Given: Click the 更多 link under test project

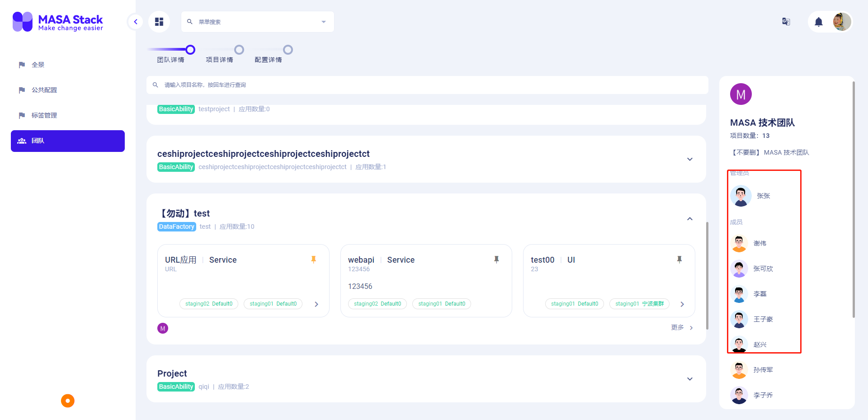Looking at the screenshot, I should [676, 327].
